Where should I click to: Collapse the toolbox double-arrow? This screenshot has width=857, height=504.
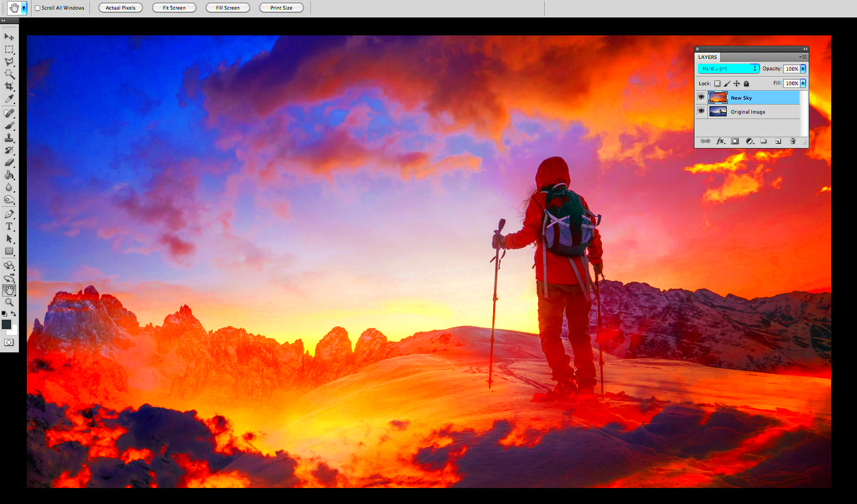point(3,21)
